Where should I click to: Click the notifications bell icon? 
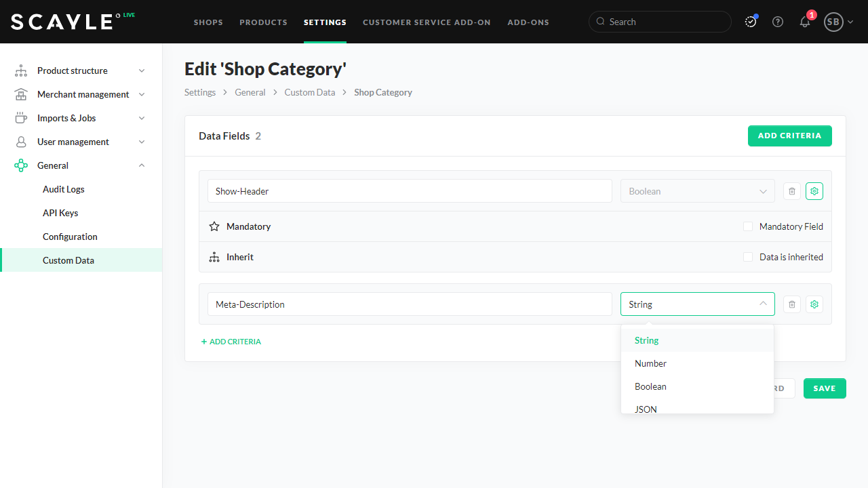[805, 22]
